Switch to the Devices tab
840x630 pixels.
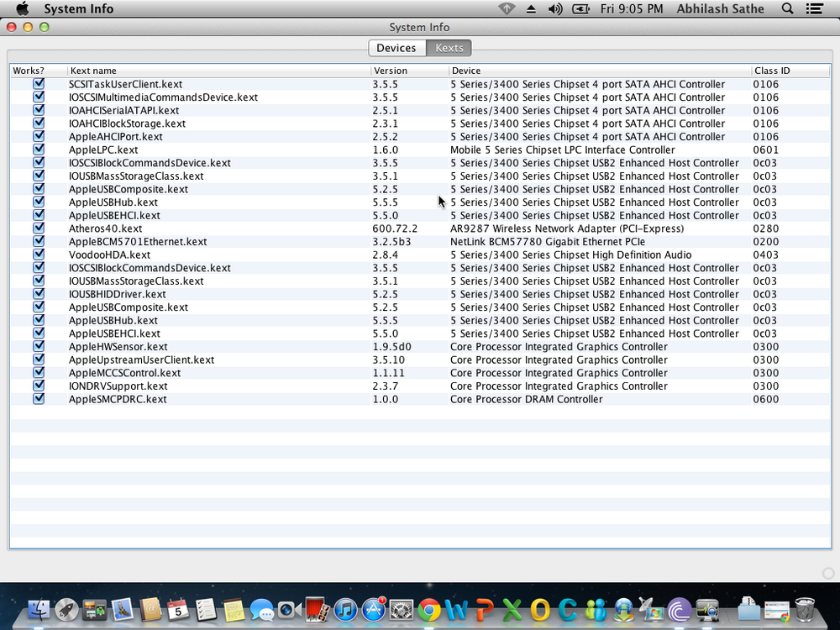pos(396,48)
